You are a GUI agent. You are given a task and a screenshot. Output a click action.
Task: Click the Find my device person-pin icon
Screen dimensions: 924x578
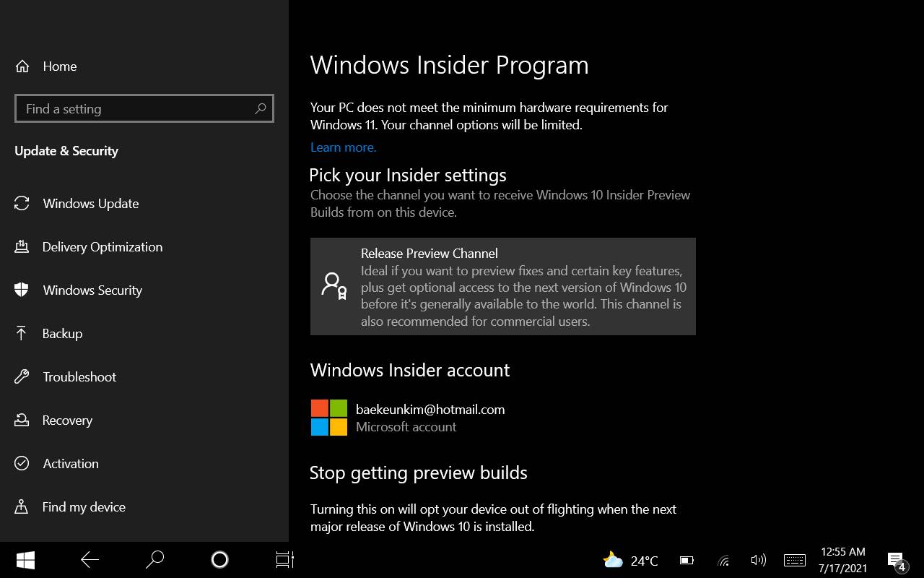[x=22, y=507]
